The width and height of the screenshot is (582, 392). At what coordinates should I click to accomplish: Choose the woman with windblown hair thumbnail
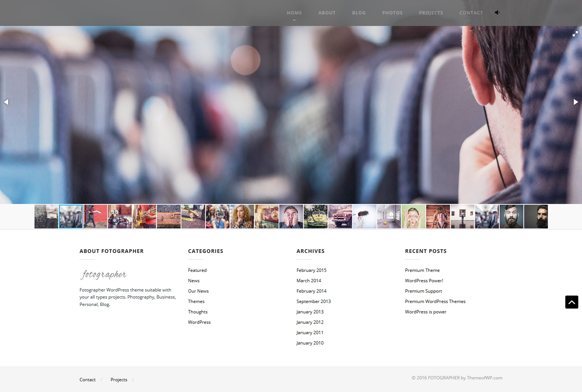pyautogui.click(x=365, y=217)
